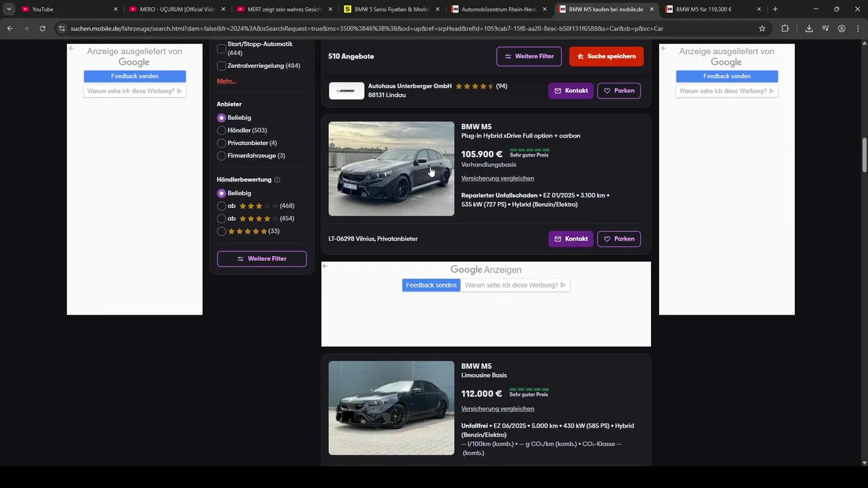Viewport: 868px width, 488px height.
Task: Open a new browser tab
Action: click(x=775, y=9)
